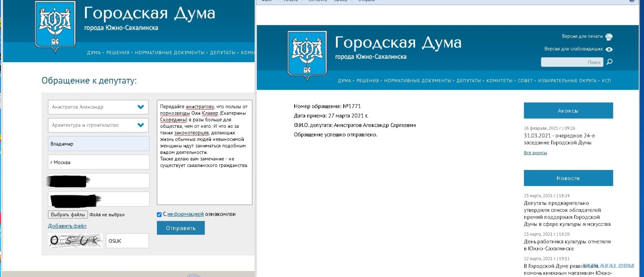Open the информацией link near the checkbox
This screenshot has width=644, height=277.
(185, 214)
